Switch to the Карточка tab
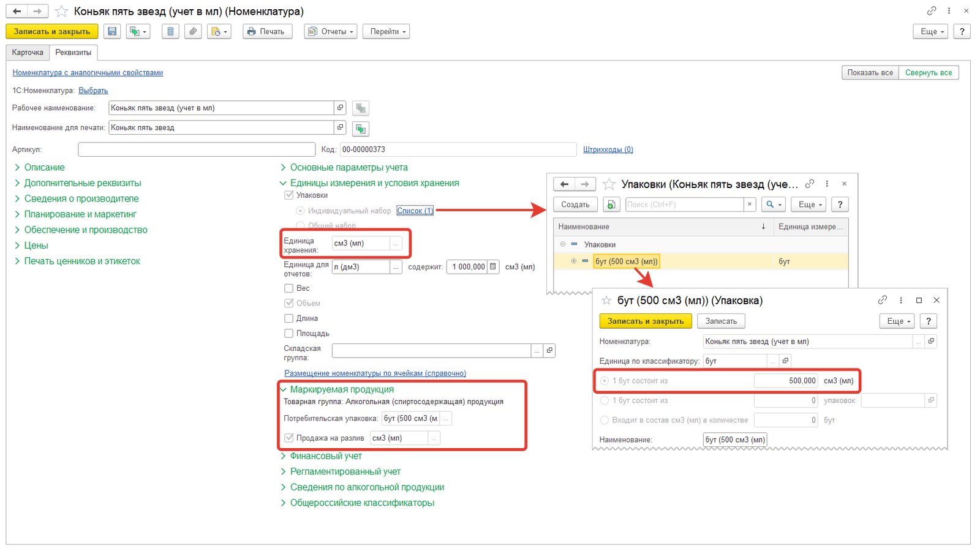Screen dimensions: 980x551 pyautogui.click(x=28, y=53)
